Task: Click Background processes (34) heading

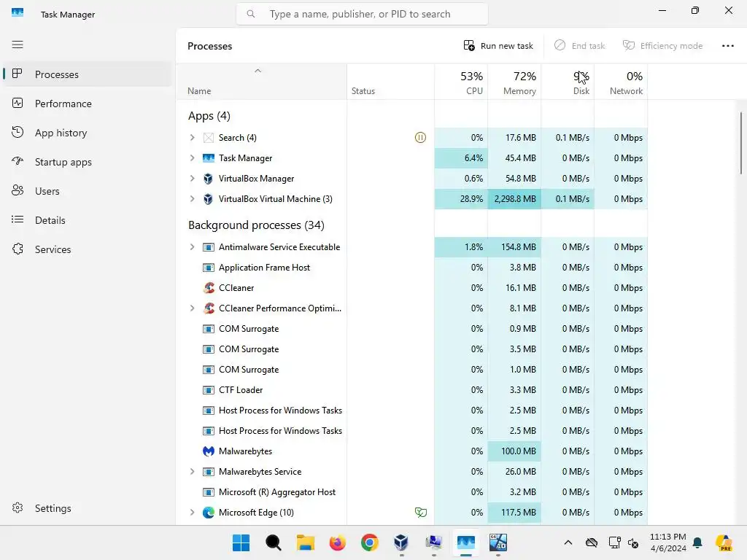Action: point(256,225)
